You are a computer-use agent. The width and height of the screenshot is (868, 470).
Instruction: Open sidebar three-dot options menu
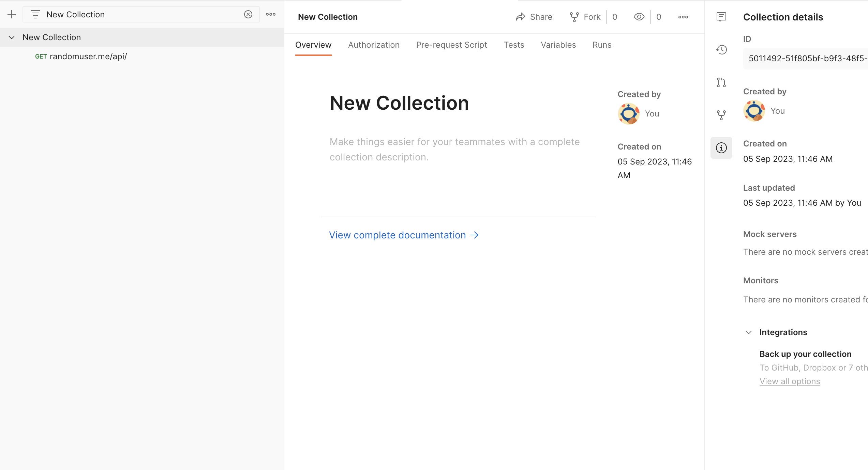point(271,14)
